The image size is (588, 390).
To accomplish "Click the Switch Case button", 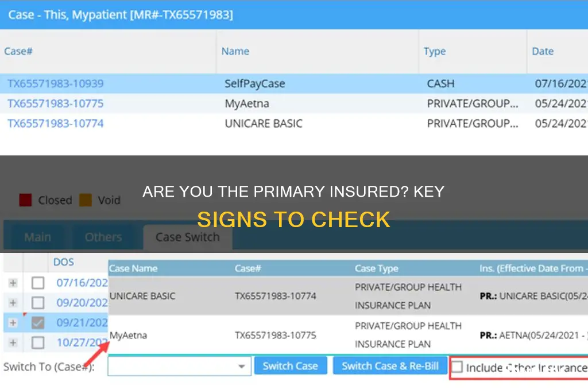I will point(291,366).
